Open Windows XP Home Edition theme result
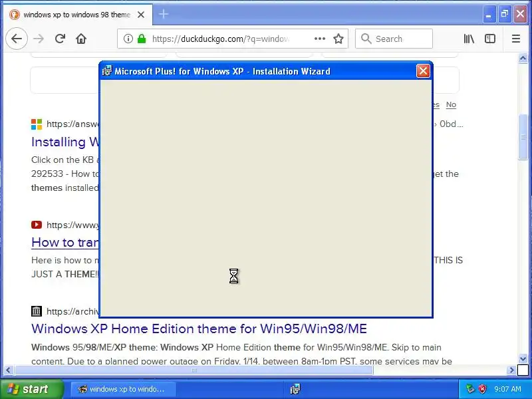The height and width of the screenshot is (399, 532). pos(199,329)
